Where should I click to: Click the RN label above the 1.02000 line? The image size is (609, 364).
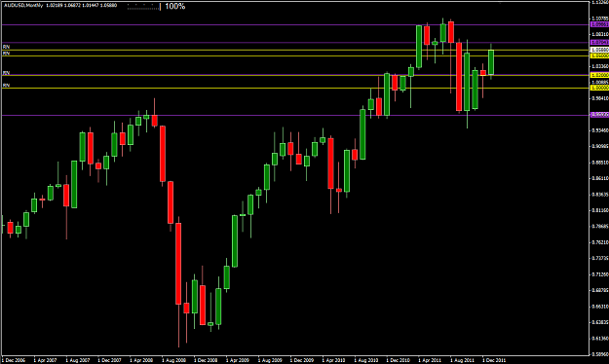point(6,73)
